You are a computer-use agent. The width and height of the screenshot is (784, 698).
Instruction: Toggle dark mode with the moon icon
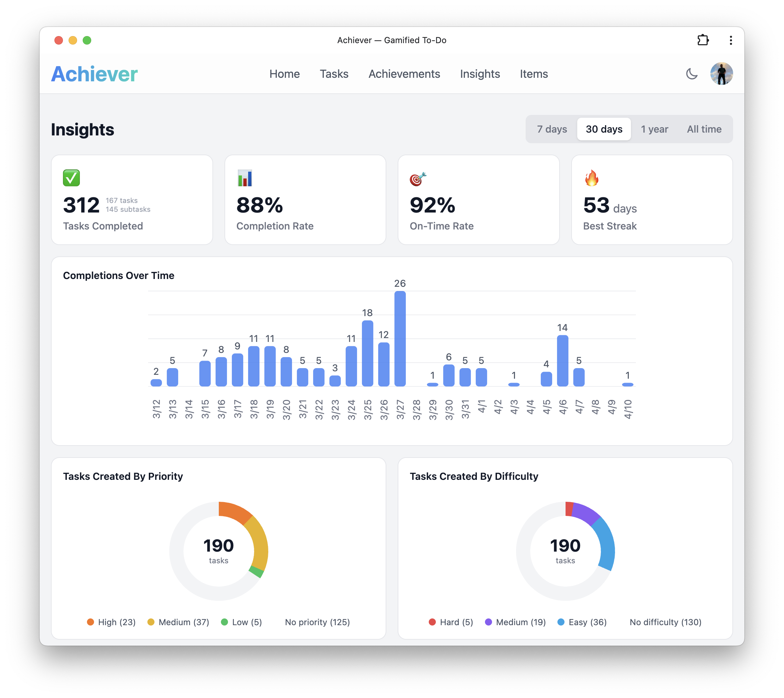click(x=692, y=74)
